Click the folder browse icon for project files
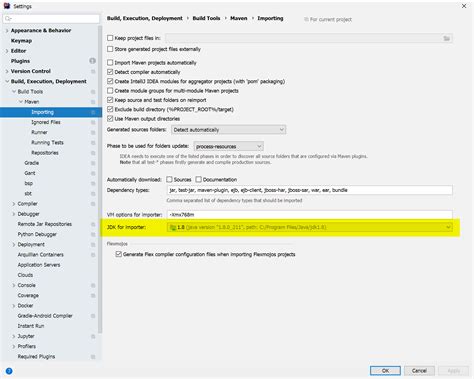 (446, 38)
